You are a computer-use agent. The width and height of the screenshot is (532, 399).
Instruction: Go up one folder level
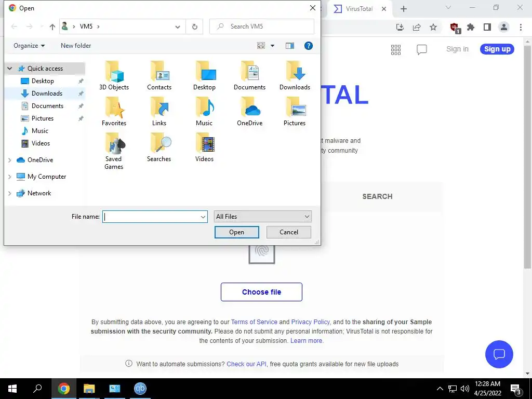click(52, 27)
